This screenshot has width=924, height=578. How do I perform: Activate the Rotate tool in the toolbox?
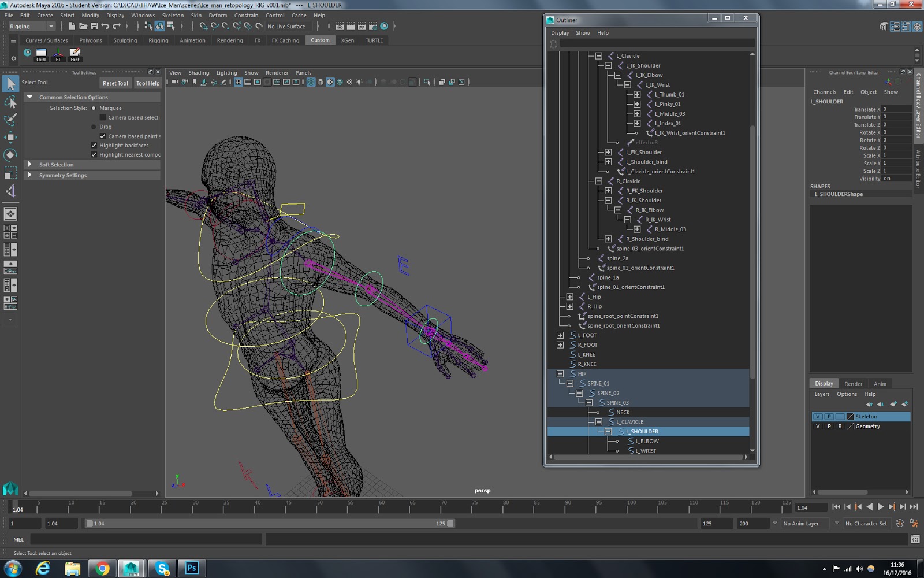pyautogui.click(x=10, y=155)
